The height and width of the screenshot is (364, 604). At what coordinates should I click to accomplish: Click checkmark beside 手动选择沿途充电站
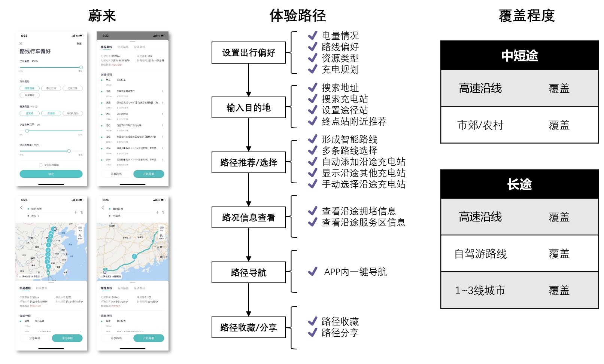313,184
